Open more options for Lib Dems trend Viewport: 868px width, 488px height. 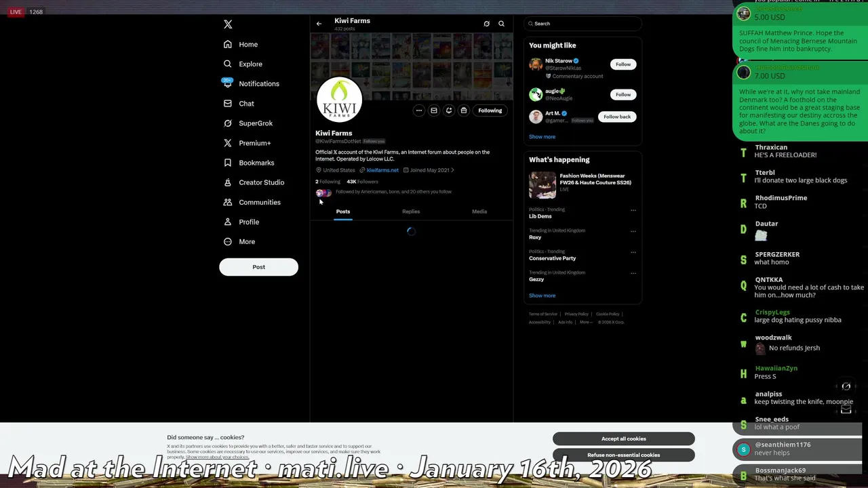pos(633,210)
